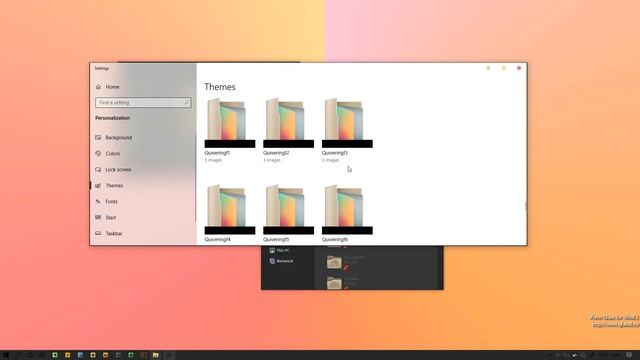
Task: Click the Colors palette icon in the sidebar
Action: tap(98, 153)
